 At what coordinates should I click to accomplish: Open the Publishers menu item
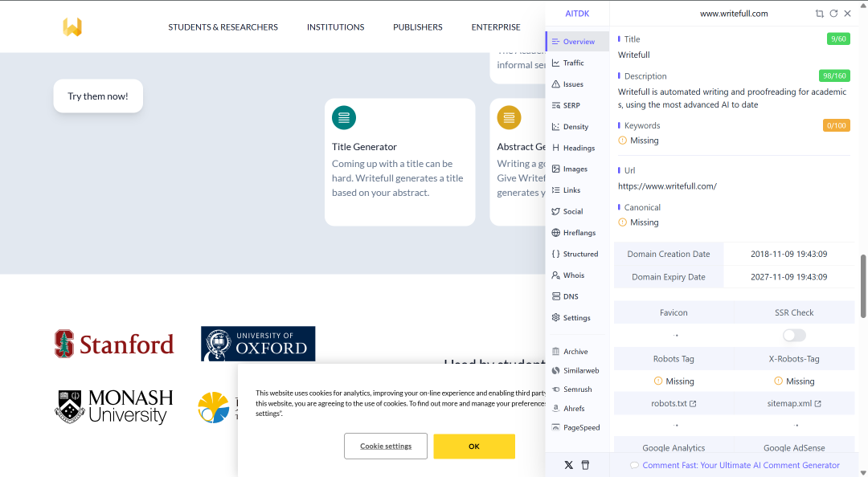[417, 26]
